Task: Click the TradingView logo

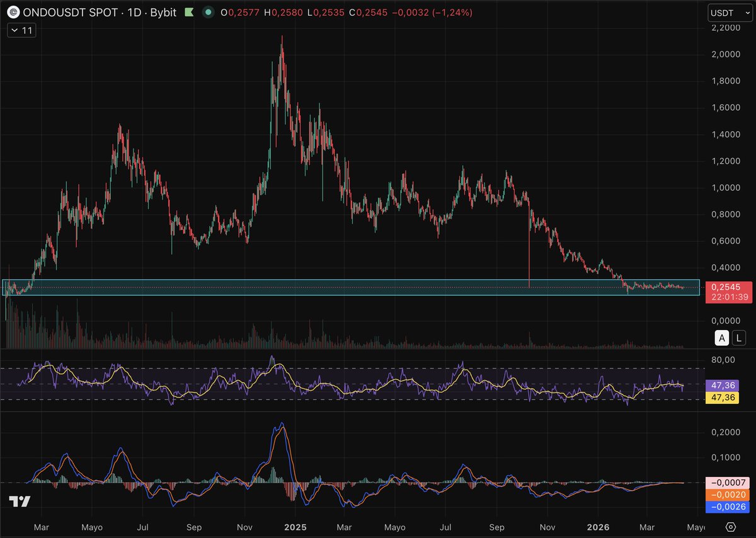Action: tap(20, 502)
